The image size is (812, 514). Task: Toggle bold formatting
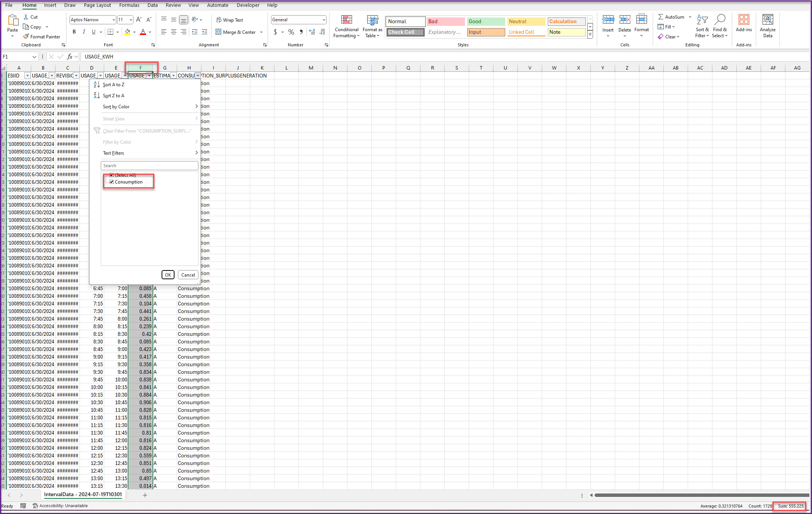point(74,32)
